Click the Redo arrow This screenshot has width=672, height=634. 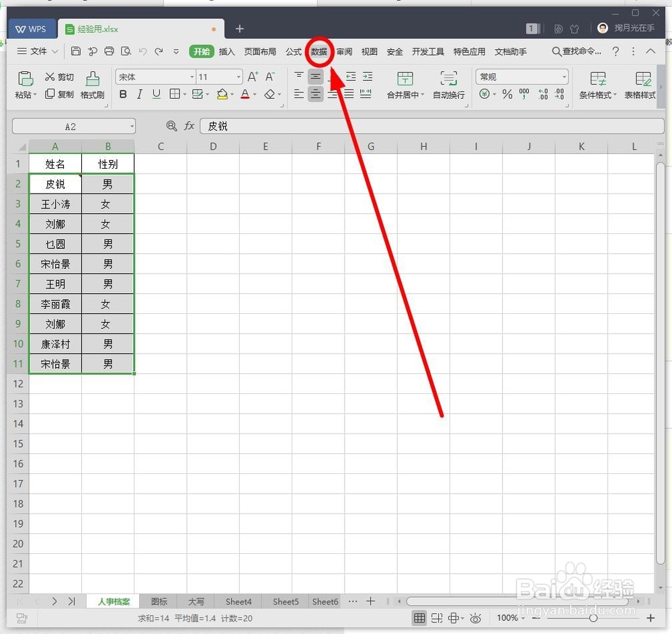[159, 51]
